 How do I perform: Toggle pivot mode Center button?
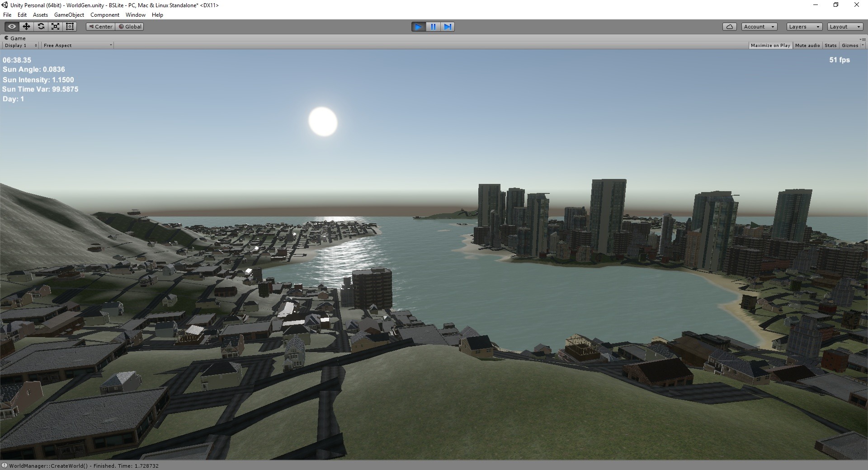tap(101, 27)
